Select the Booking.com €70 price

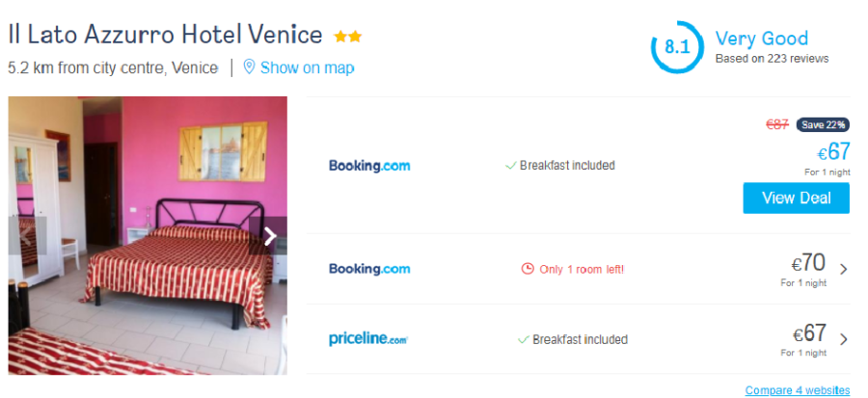click(x=808, y=263)
